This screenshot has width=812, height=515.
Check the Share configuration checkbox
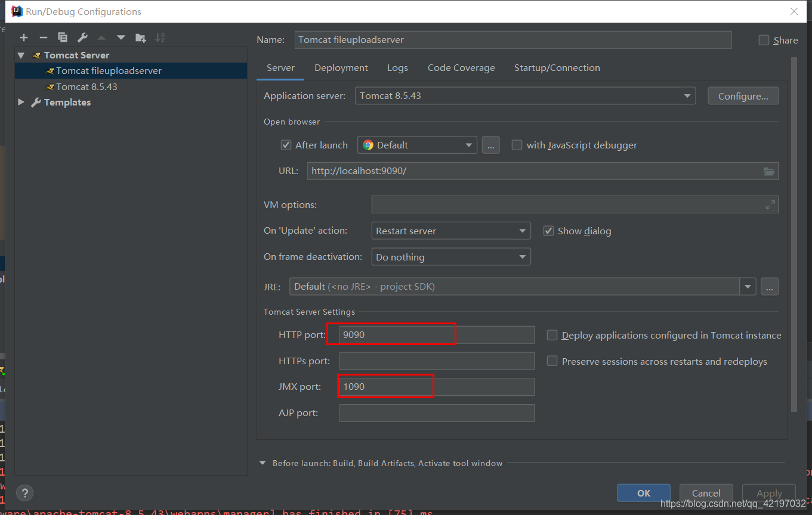764,40
